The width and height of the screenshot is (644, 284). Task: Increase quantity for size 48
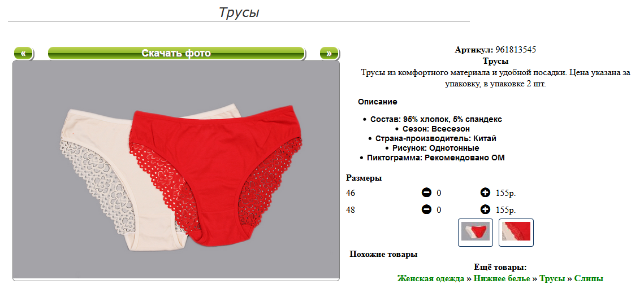[485, 209]
